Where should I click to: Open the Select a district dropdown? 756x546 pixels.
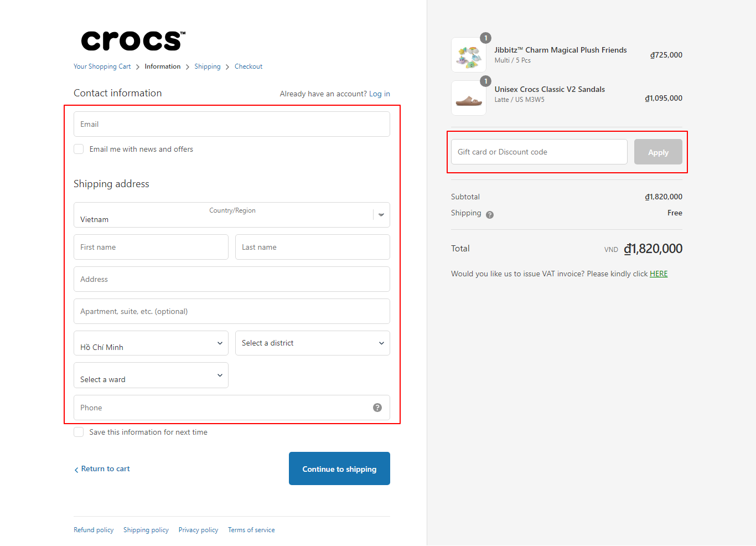[x=313, y=343]
